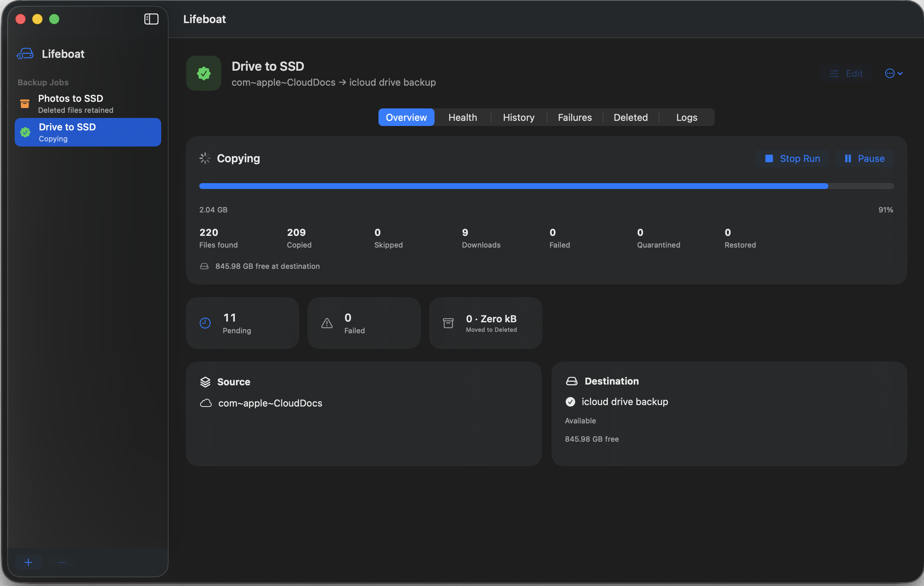This screenshot has width=924, height=586.
Task: Open the History tab
Action: click(519, 117)
